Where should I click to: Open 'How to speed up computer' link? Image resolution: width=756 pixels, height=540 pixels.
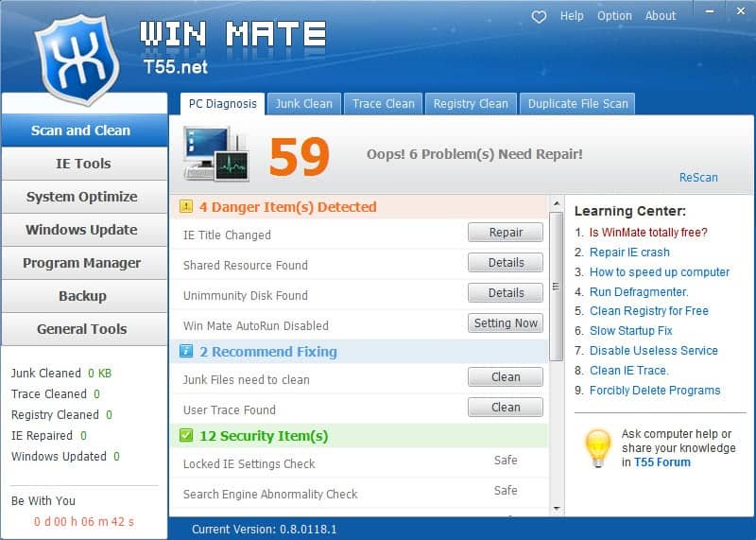pos(659,272)
